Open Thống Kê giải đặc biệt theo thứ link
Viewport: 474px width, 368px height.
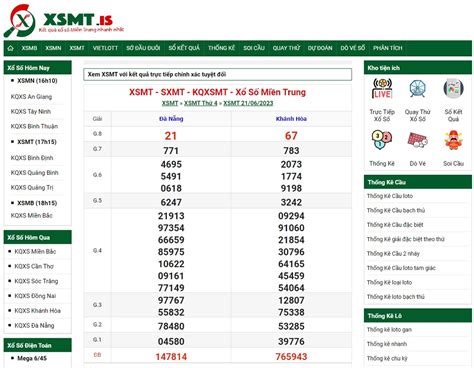click(x=406, y=239)
